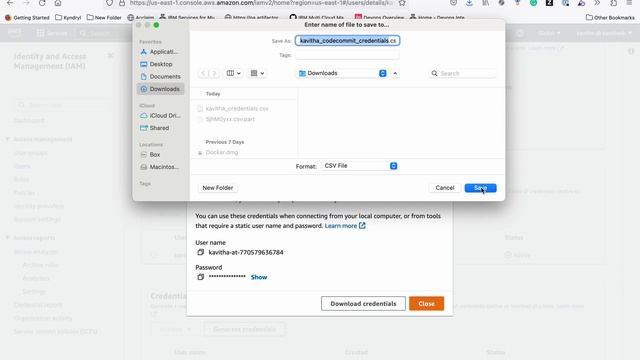Select Applications in the Favorites sidebar
The image size is (640, 360).
[160, 52]
